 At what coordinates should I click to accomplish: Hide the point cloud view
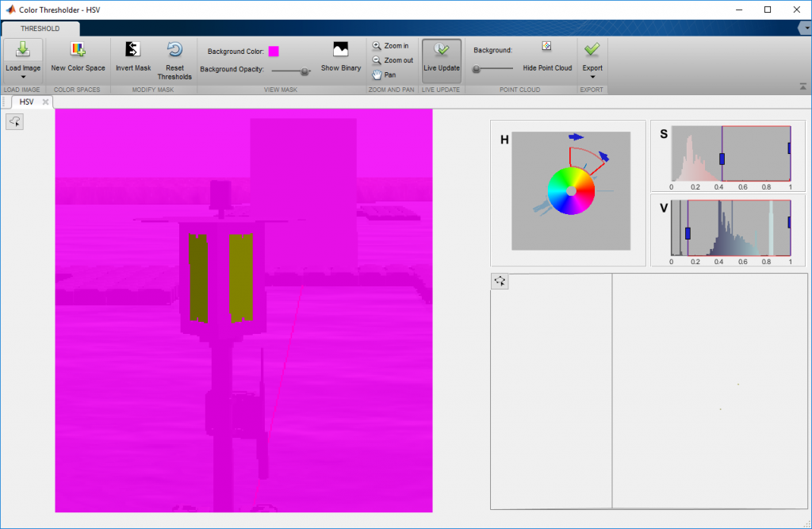pos(547,48)
